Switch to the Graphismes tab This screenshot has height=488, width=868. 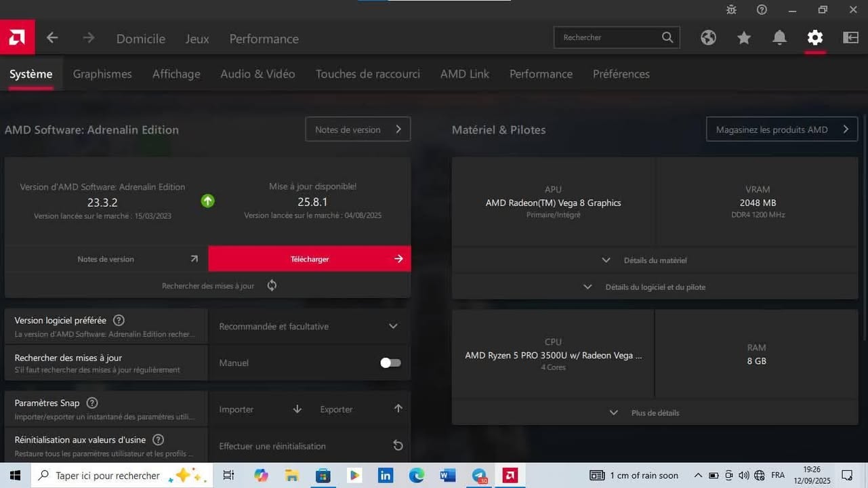[x=102, y=74]
